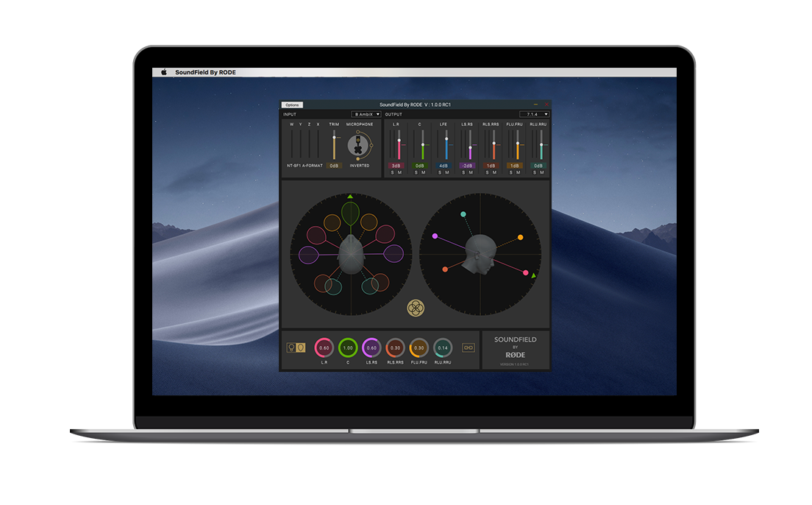This screenshot has height=505, width=812.
Task: Select the left orange lobe in top-view polar display
Action: (332, 223)
